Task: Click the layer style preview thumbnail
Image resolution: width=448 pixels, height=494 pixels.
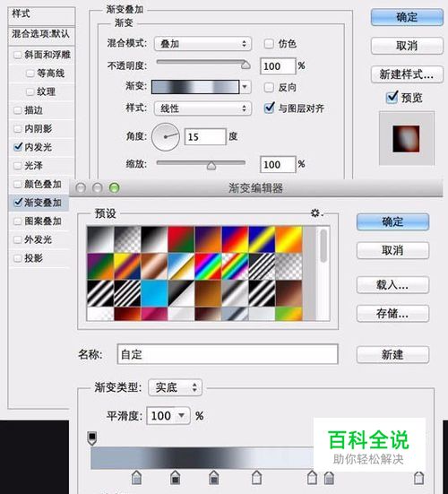Action: [406, 139]
